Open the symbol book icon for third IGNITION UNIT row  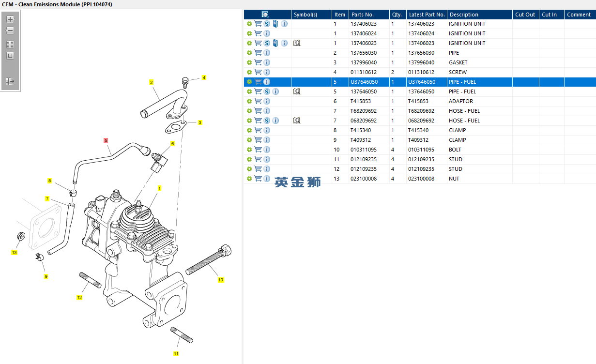[297, 43]
